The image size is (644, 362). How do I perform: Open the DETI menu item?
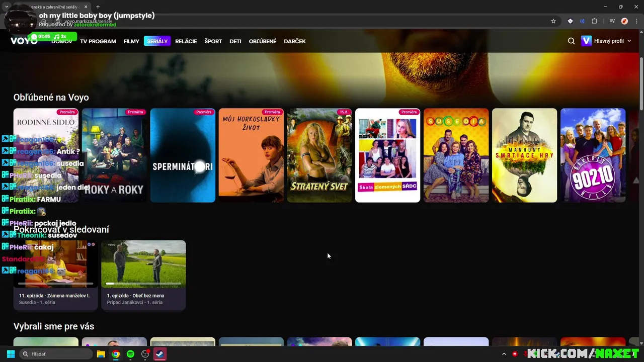pos(235,41)
